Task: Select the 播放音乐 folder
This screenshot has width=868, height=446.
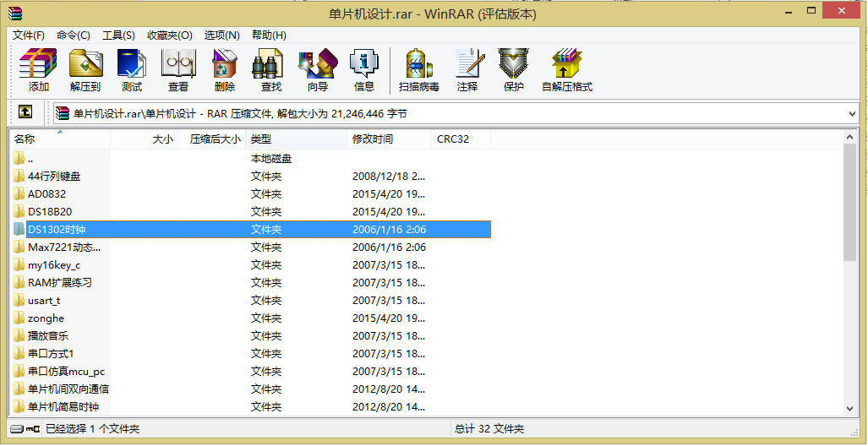Action: [x=250, y=336]
